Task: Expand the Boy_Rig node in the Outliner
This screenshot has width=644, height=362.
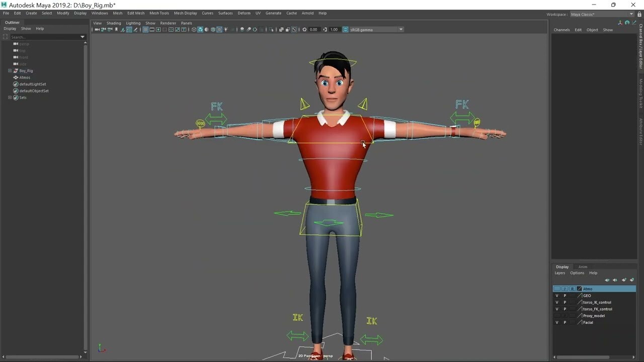Action: click(9, 70)
